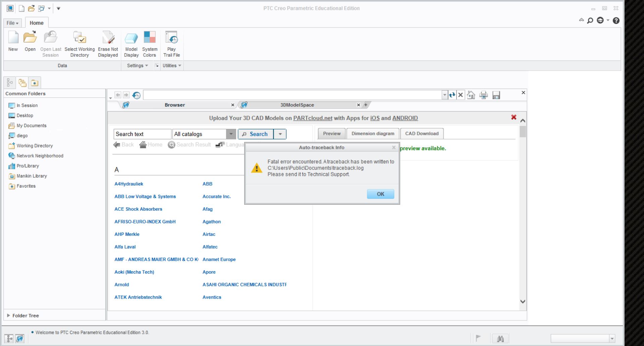
Task: Open the CAD Download tab
Action: coord(422,134)
